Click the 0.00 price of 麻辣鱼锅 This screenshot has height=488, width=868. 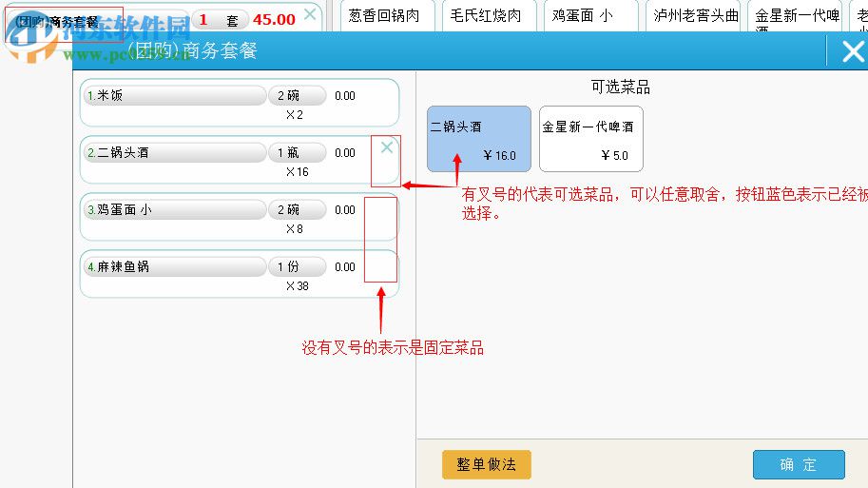pyautogui.click(x=345, y=267)
